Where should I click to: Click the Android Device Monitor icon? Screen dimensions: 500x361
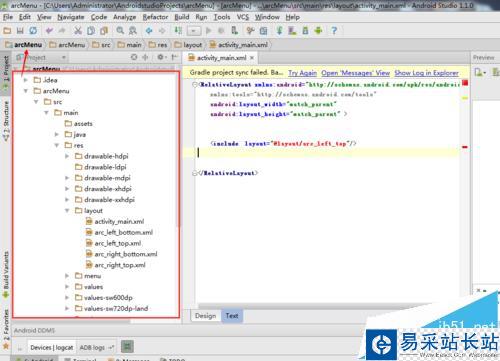tap(318, 31)
